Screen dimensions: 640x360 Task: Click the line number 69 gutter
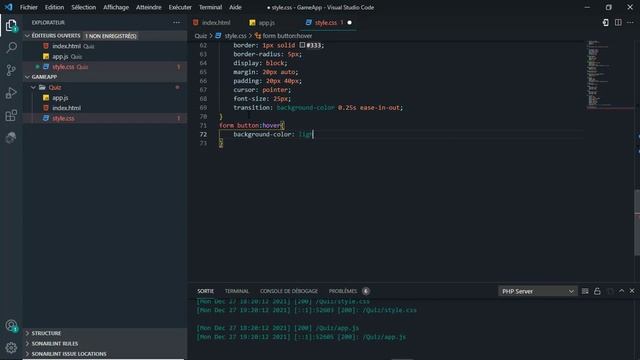point(203,108)
